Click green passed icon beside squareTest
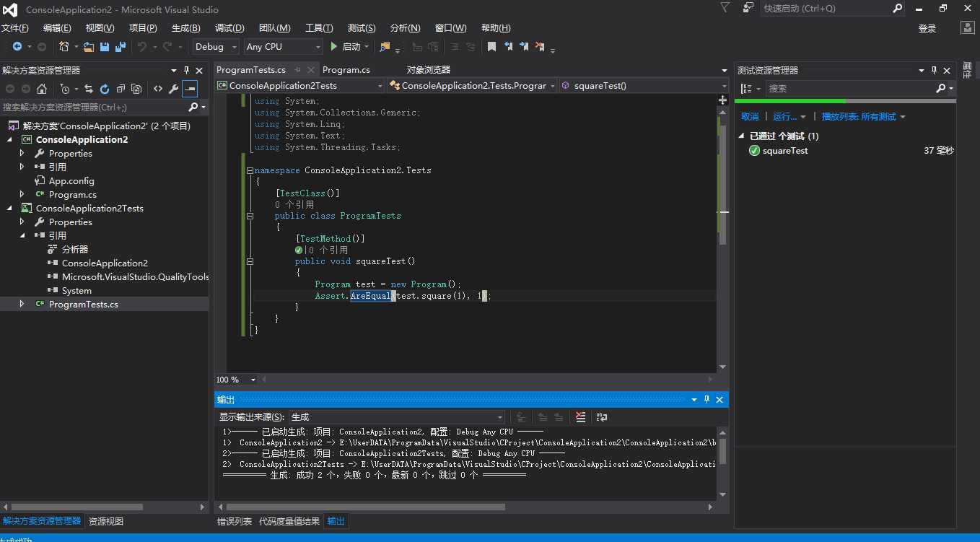Viewport: 980px width, 542px height. (754, 151)
